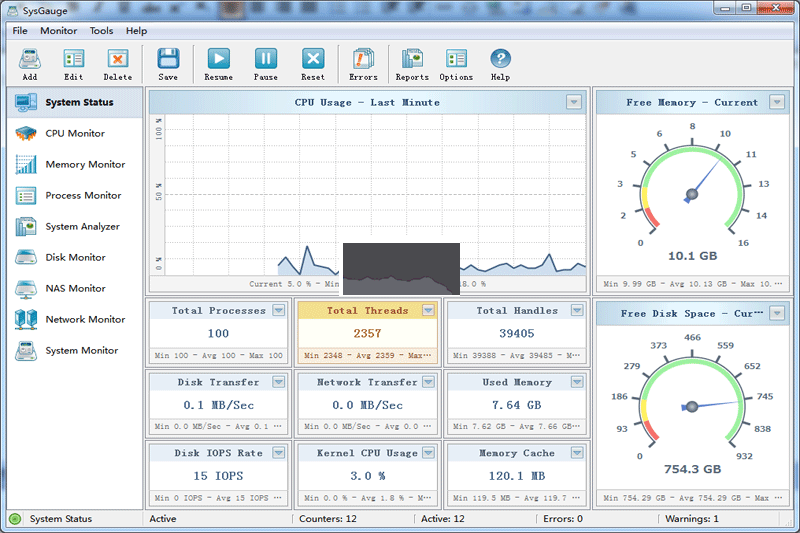Click the Add counter toolbar icon
This screenshot has width=800, height=533.
coord(29,60)
